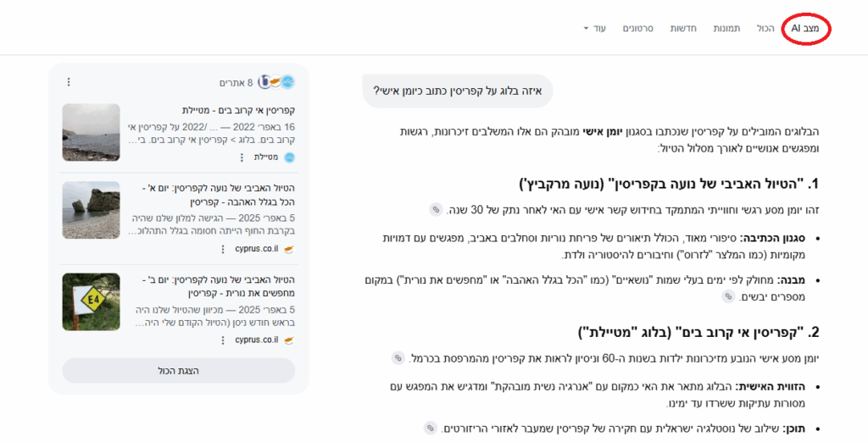Click cyprus.co.il favicon under יום ב' result
The width and height of the screenshot is (868, 442).
click(289, 340)
